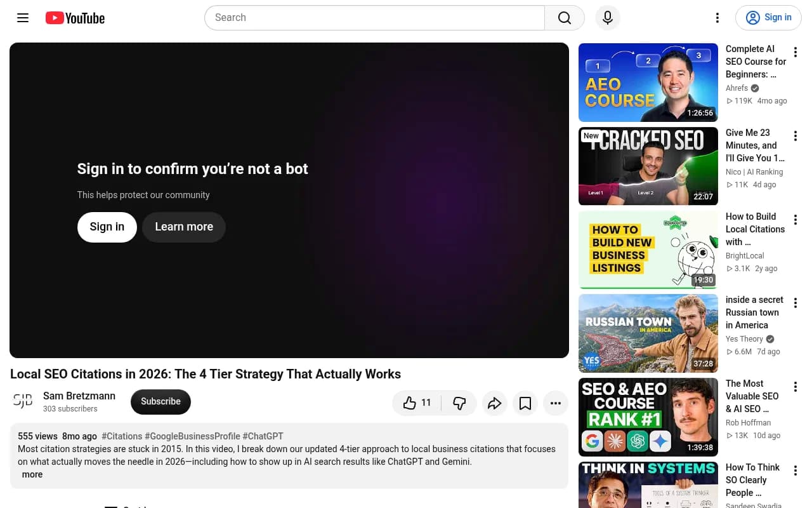Open SEO & AEO Course Rank #1 thumbnail
812x508 pixels.
pyautogui.click(x=648, y=417)
